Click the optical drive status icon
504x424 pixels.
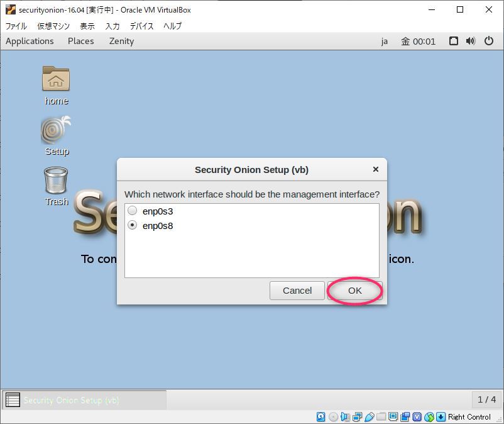tap(333, 417)
